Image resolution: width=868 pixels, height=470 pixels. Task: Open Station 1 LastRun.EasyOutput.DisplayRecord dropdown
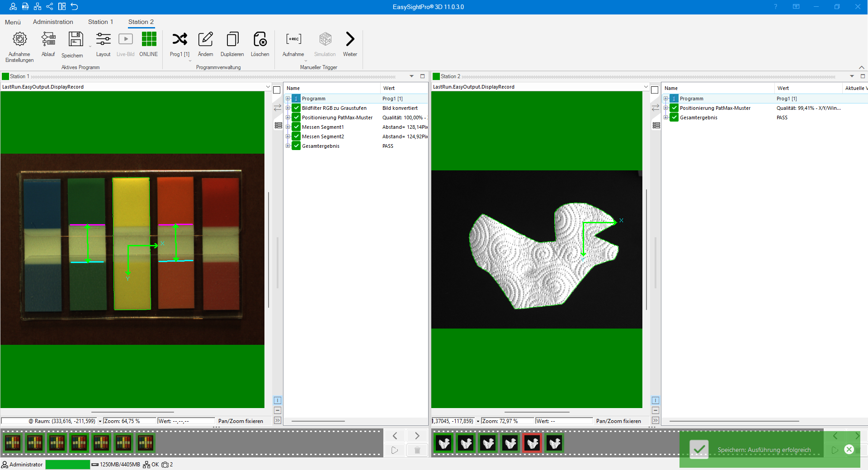[x=268, y=87]
